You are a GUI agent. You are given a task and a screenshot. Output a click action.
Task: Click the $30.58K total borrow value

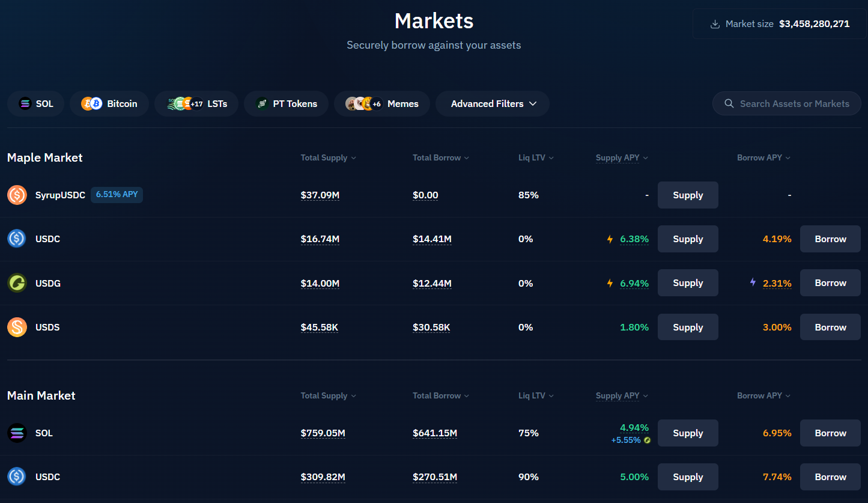[431, 328]
